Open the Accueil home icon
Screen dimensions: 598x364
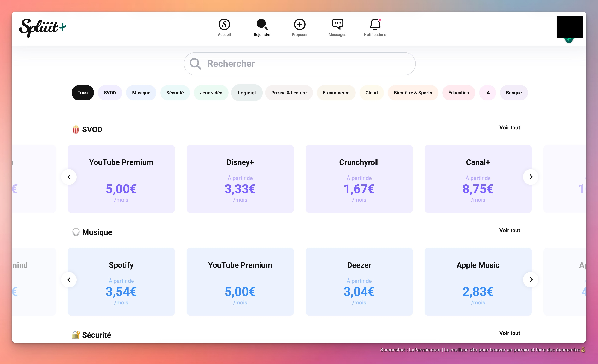224,25
